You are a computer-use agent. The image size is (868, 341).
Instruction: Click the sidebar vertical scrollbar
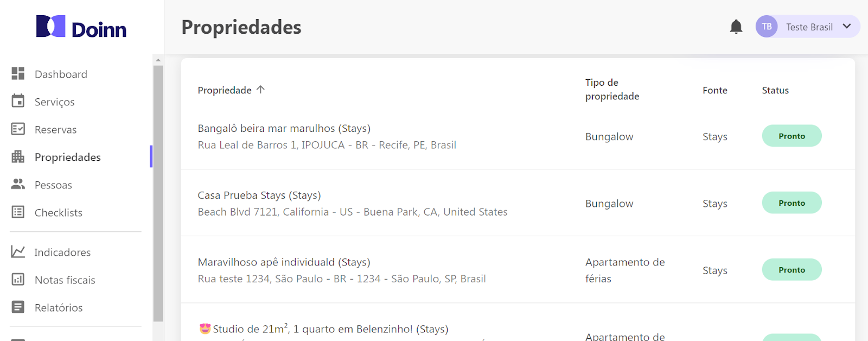(158, 190)
